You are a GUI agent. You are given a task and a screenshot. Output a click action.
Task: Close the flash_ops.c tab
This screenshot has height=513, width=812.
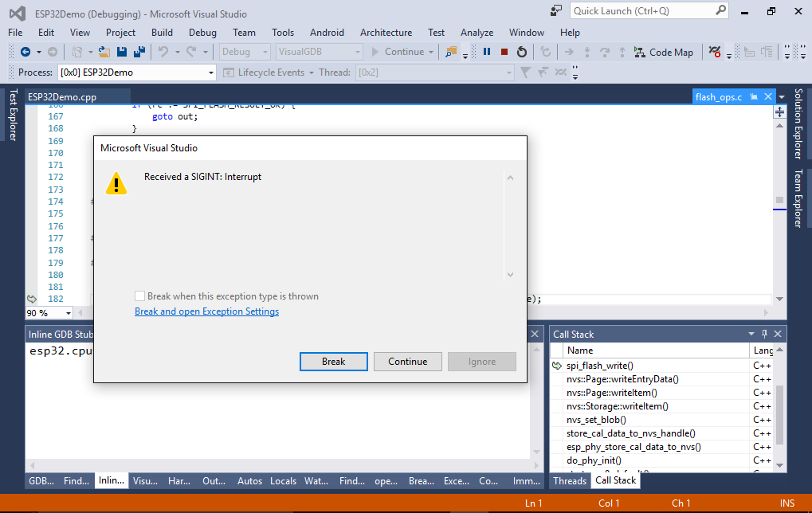click(768, 97)
